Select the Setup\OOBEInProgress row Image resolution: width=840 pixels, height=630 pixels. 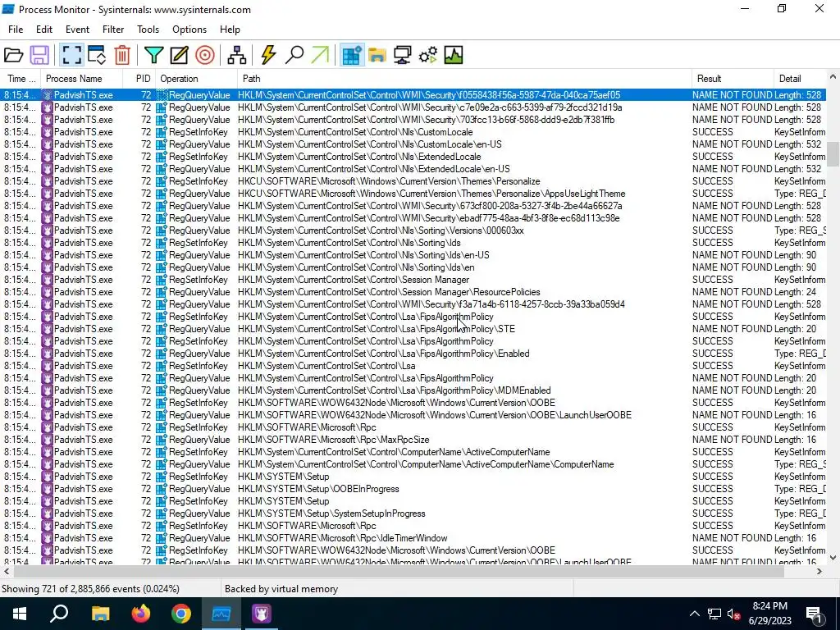[x=413, y=489]
